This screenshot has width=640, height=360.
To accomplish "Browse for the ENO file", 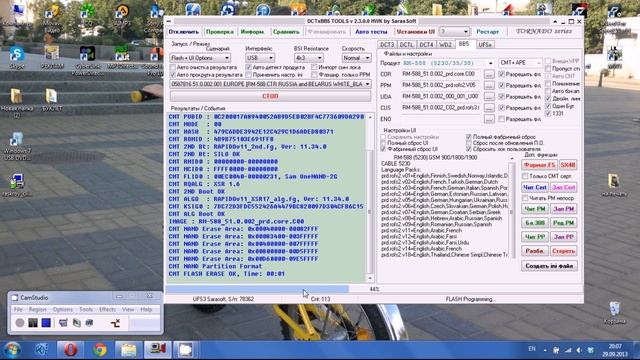I will pyautogui.click(x=489, y=119).
